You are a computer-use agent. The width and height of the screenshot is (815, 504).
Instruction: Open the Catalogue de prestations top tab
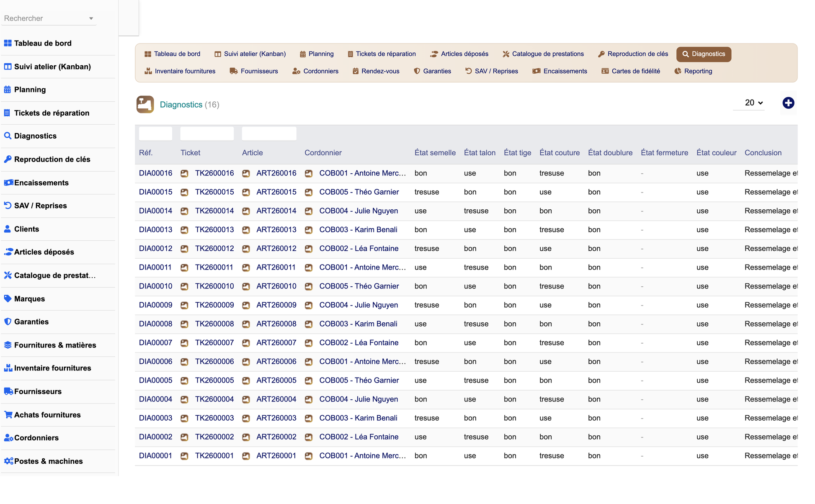coord(543,54)
